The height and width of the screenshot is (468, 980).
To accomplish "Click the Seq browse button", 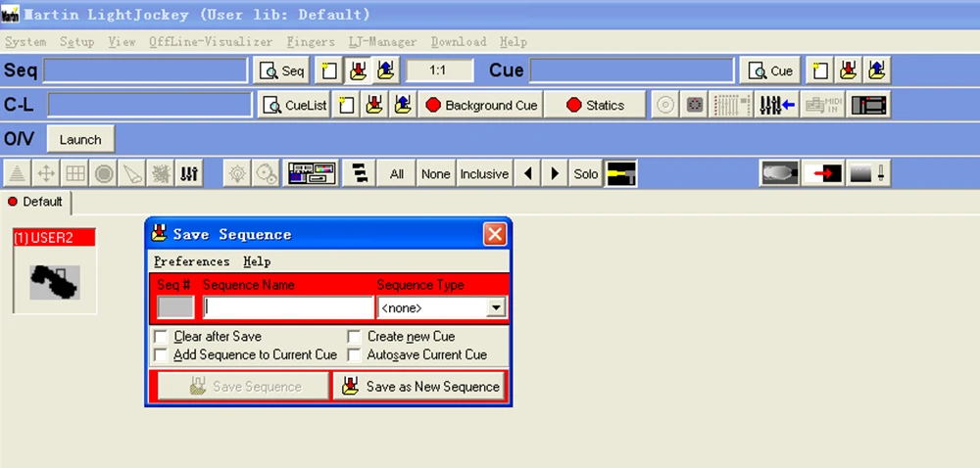I will (281, 70).
